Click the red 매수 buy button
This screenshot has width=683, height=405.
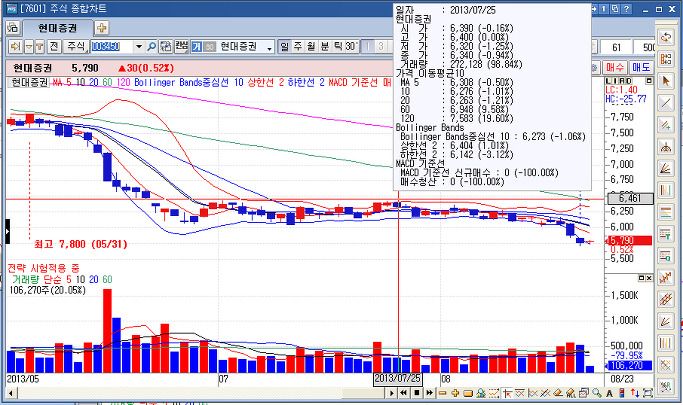coord(615,67)
